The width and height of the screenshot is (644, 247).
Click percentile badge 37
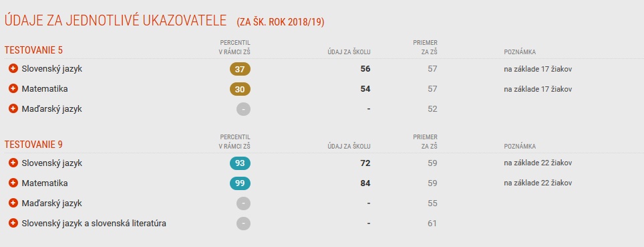240,69
